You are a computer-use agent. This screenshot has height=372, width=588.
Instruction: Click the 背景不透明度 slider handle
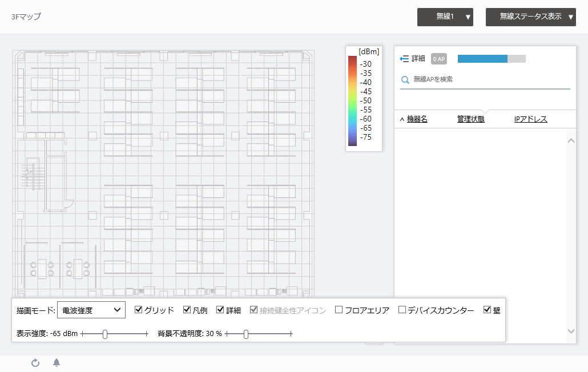[246, 334]
